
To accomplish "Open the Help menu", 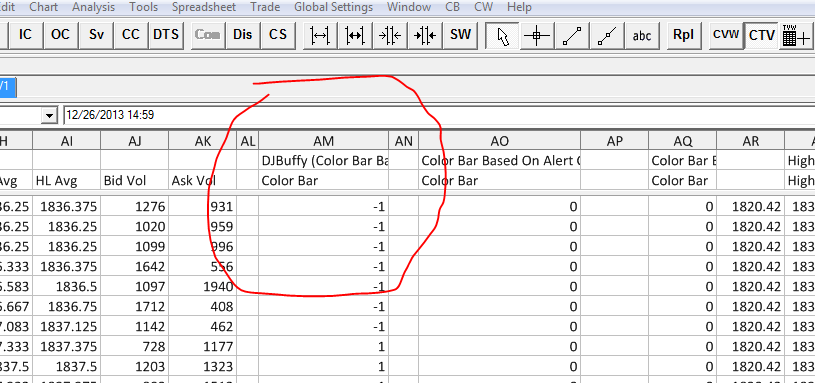I will click(519, 7).
